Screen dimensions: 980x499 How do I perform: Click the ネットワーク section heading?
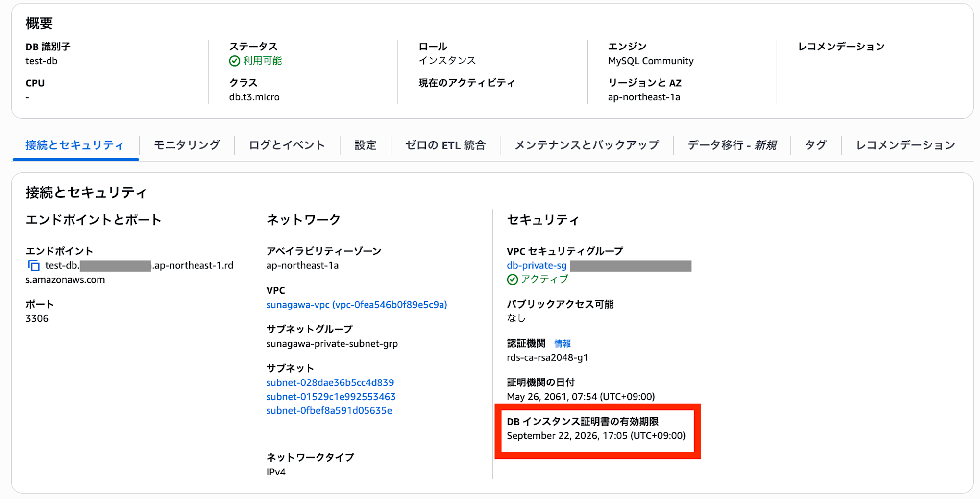[x=303, y=220]
